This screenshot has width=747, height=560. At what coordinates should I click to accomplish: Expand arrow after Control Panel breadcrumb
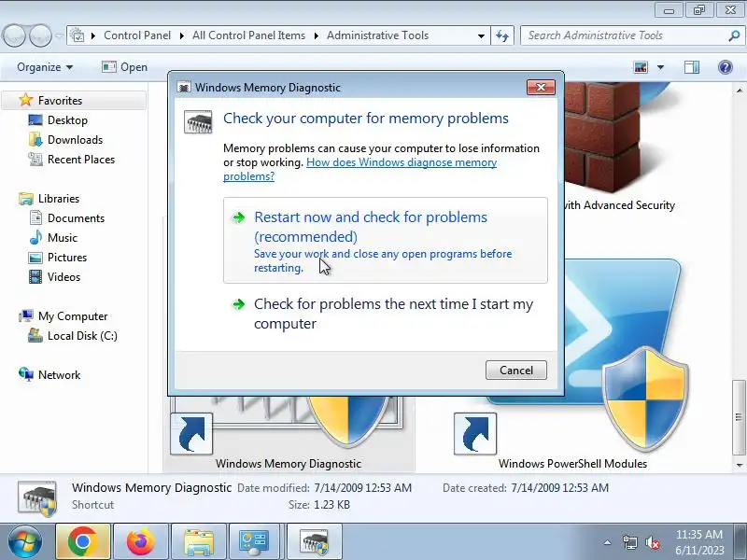click(181, 35)
